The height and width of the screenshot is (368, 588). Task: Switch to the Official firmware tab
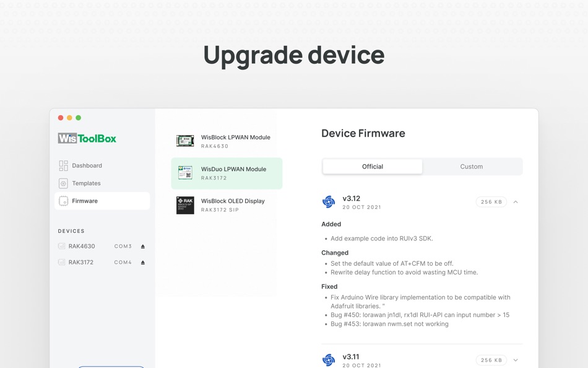(x=373, y=167)
